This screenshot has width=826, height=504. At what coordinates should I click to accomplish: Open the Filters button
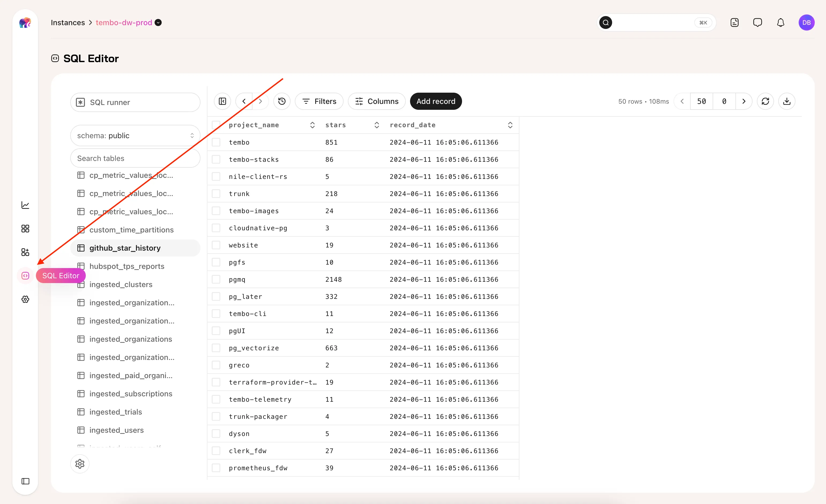pyautogui.click(x=319, y=101)
